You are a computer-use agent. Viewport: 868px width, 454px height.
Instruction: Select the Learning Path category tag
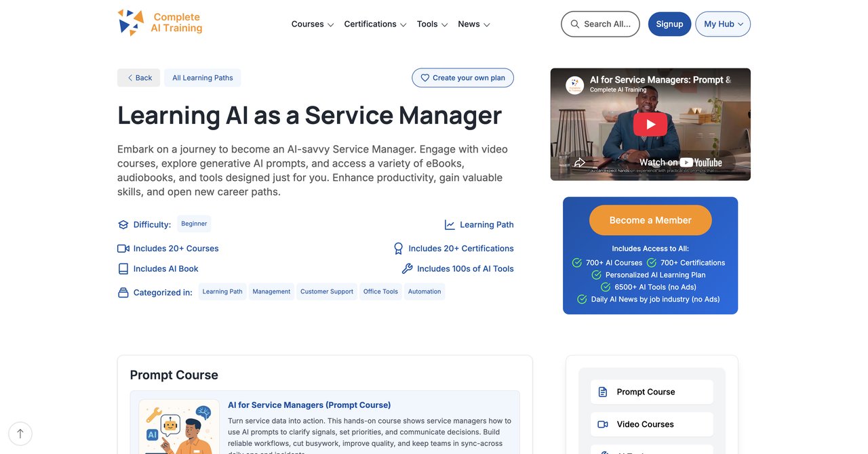pos(222,291)
